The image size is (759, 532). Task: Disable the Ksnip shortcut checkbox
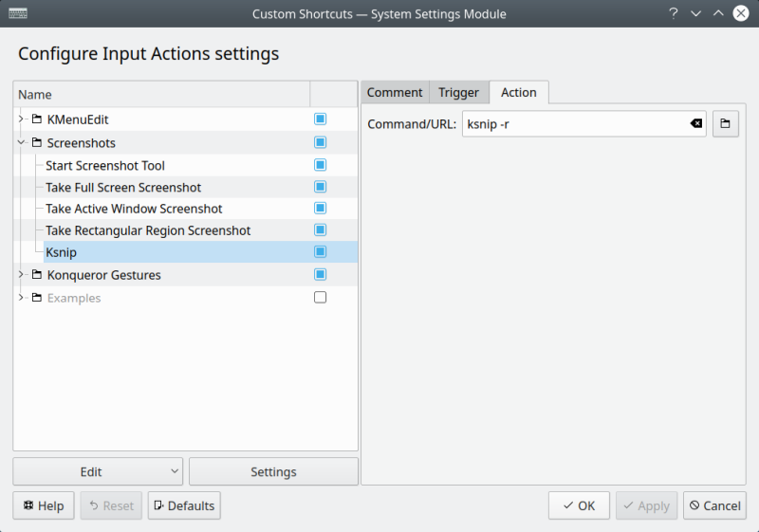pos(320,252)
